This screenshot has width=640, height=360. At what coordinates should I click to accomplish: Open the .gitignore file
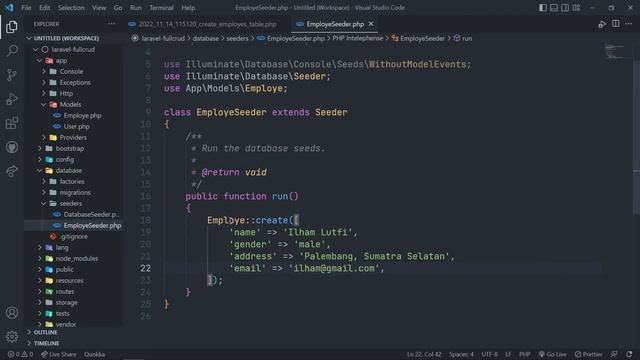(73, 236)
